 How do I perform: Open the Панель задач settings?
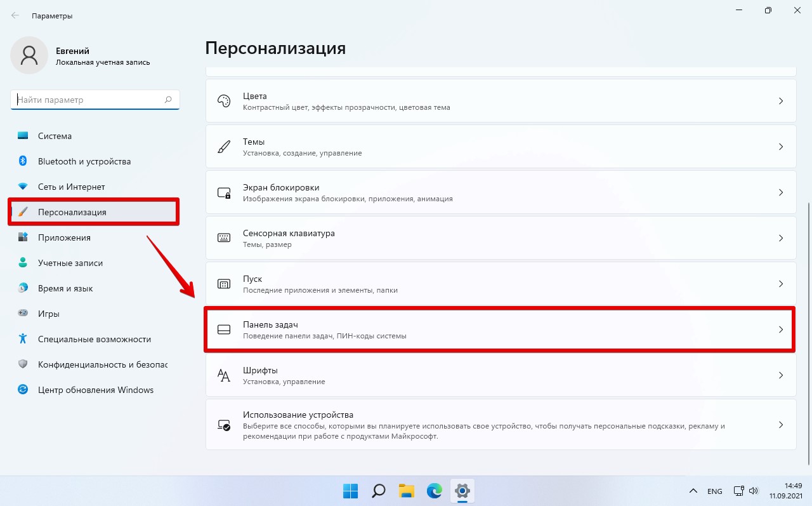pos(501,330)
